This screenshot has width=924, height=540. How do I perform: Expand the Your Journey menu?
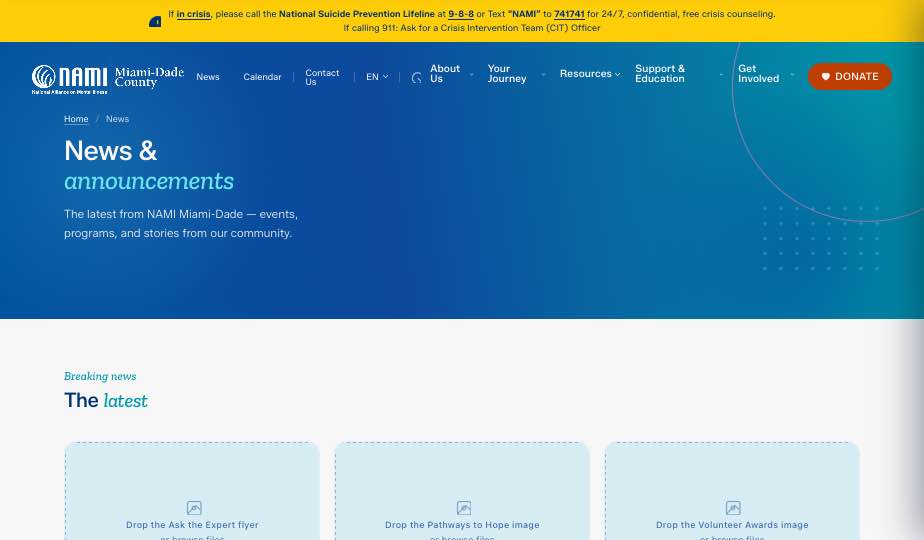click(516, 74)
